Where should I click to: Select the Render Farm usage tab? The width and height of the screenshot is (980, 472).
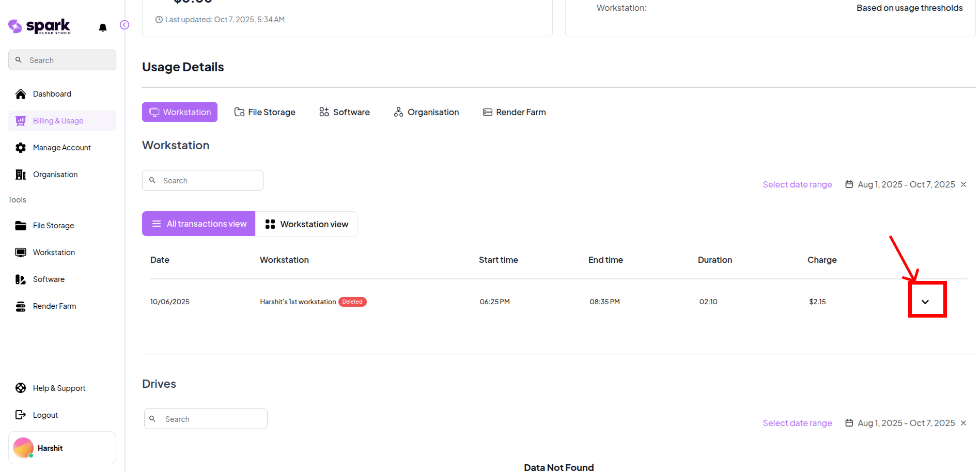tap(514, 112)
